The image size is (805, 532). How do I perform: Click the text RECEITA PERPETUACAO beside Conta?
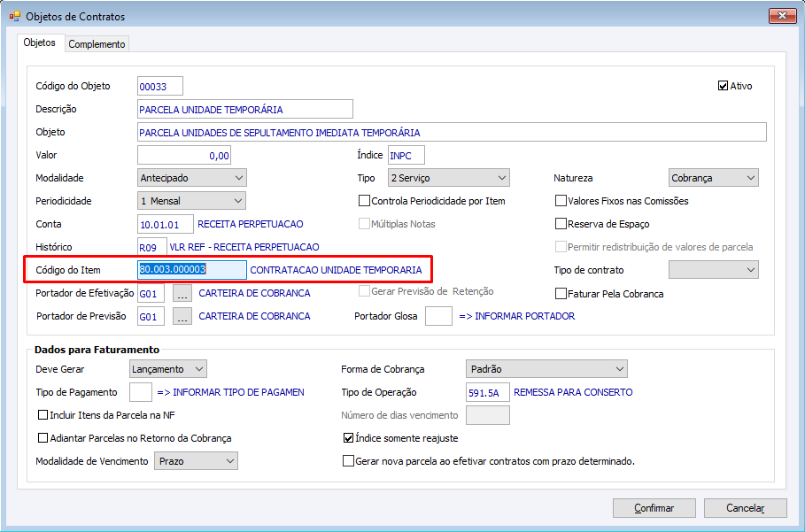tap(251, 224)
